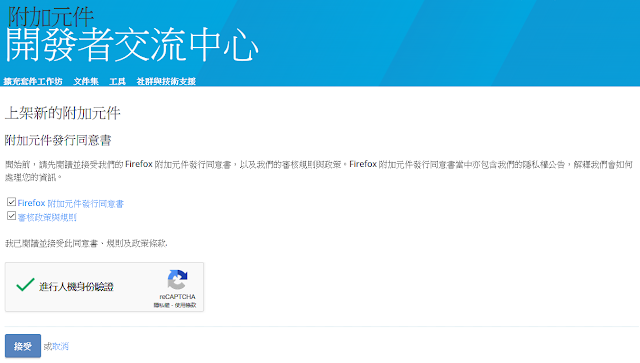
Task: Toggle the Firefox 附加元件發行同意書 checkbox
Action: [11, 202]
